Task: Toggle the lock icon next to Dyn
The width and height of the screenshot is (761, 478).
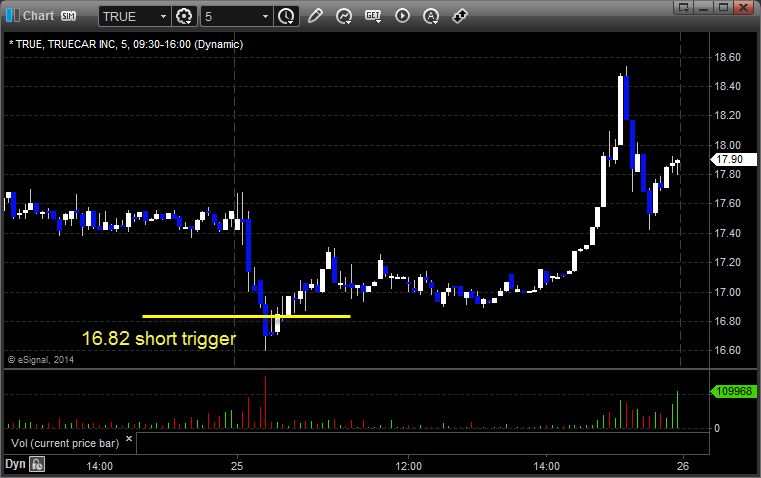Action: (36, 464)
